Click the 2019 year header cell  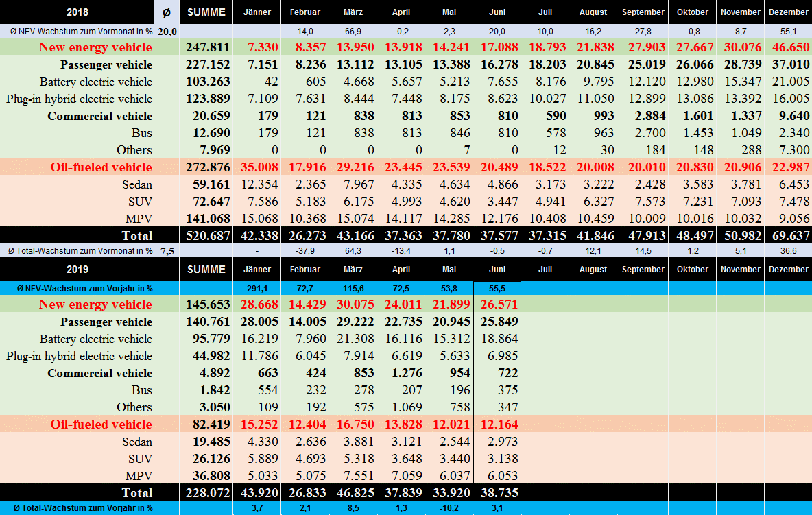[x=77, y=269]
